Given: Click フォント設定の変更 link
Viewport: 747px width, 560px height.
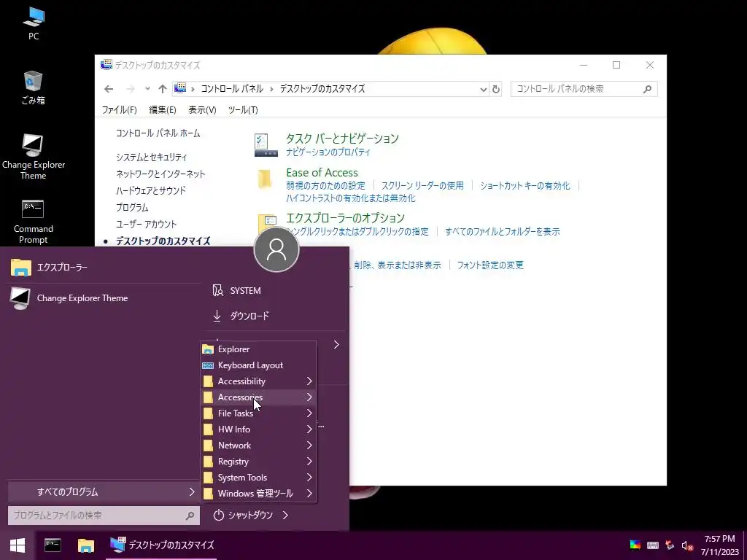Looking at the screenshot, I should click(x=490, y=265).
